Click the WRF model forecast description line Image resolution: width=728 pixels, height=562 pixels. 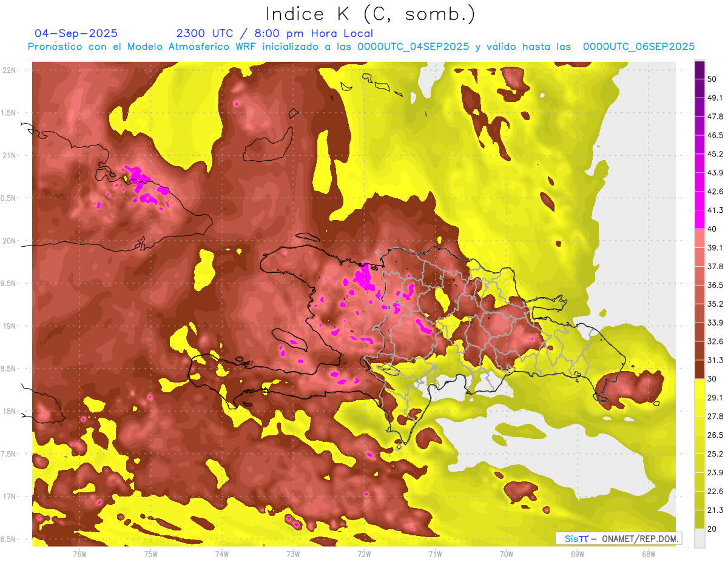(x=361, y=47)
